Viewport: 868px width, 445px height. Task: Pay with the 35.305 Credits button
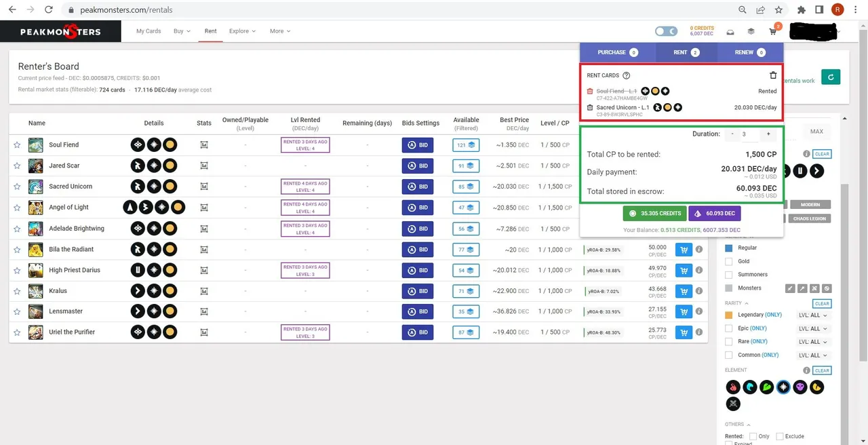654,213
